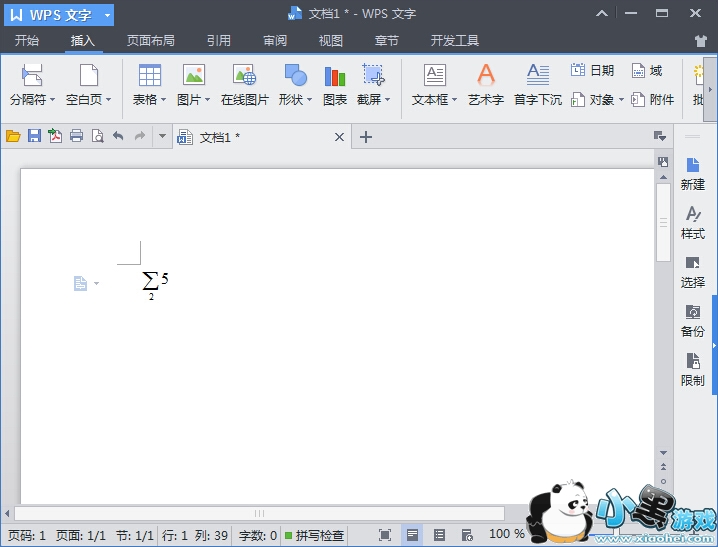Click the 日期 date button

coord(592,70)
